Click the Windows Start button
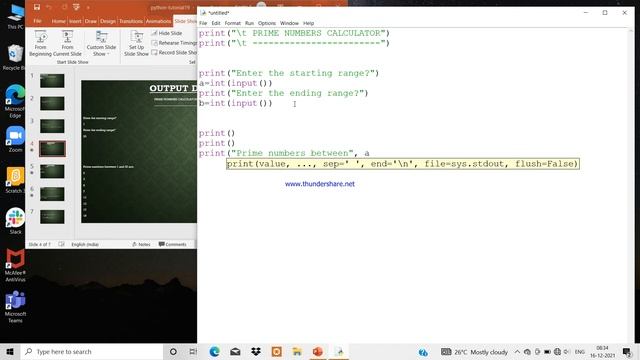The image size is (640, 360). 10,351
